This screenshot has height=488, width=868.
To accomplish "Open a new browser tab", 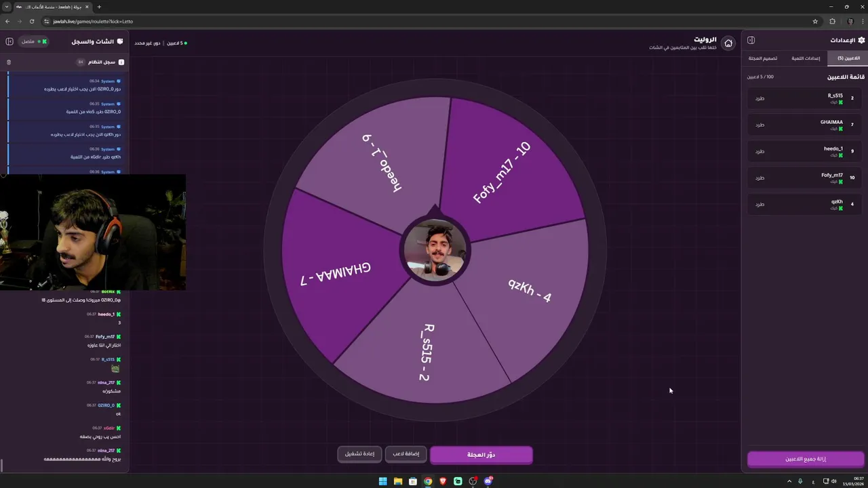I will [x=99, y=7].
